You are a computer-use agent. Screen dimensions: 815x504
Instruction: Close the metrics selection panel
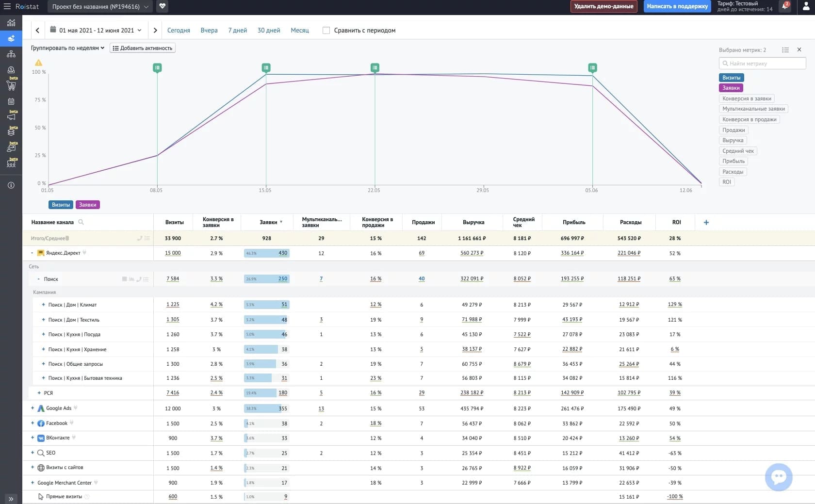pyautogui.click(x=799, y=49)
